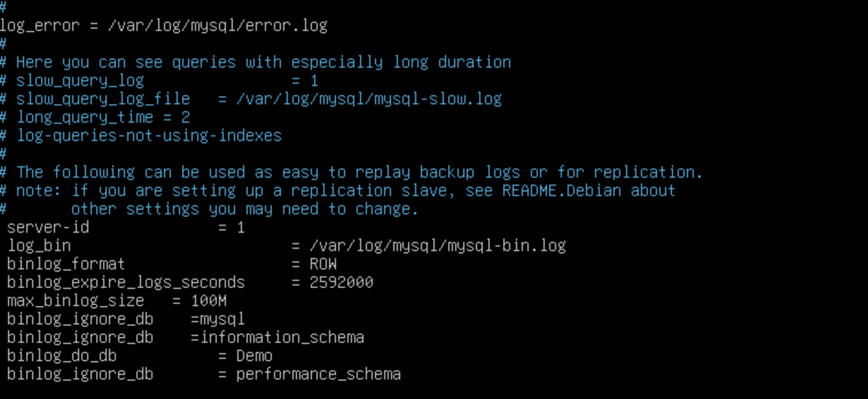Click the log-queries-not-using-indexes comment line

tap(149, 136)
